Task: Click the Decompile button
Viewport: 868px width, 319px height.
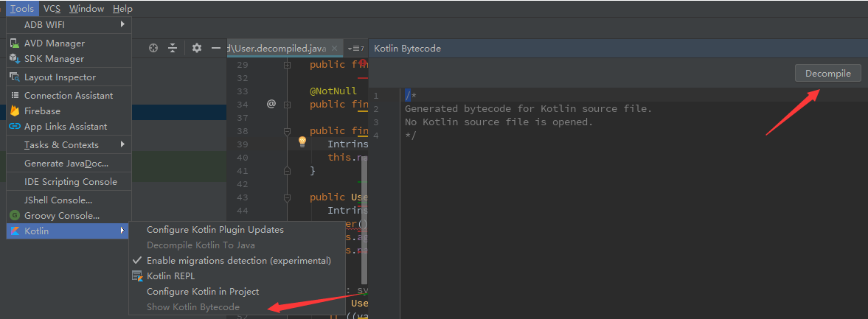Action: click(828, 73)
